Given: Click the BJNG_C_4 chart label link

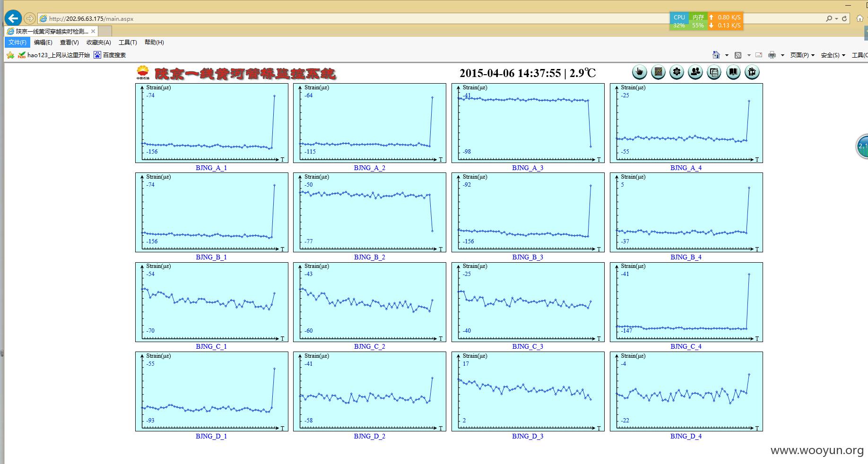Looking at the screenshot, I should point(686,346).
